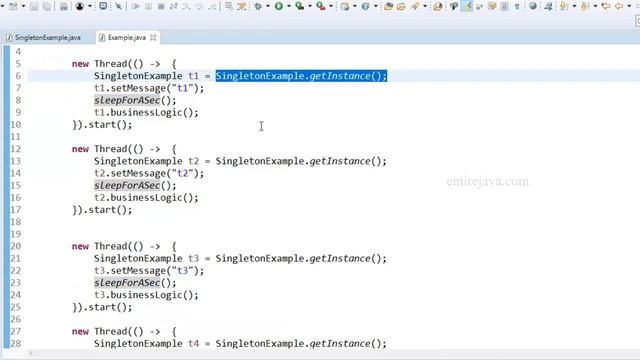Click t2.businessLogic() on line 16

(146, 198)
